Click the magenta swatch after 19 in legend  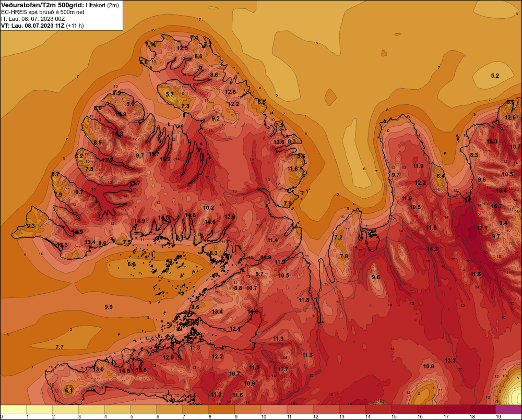click(x=508, y=410)
